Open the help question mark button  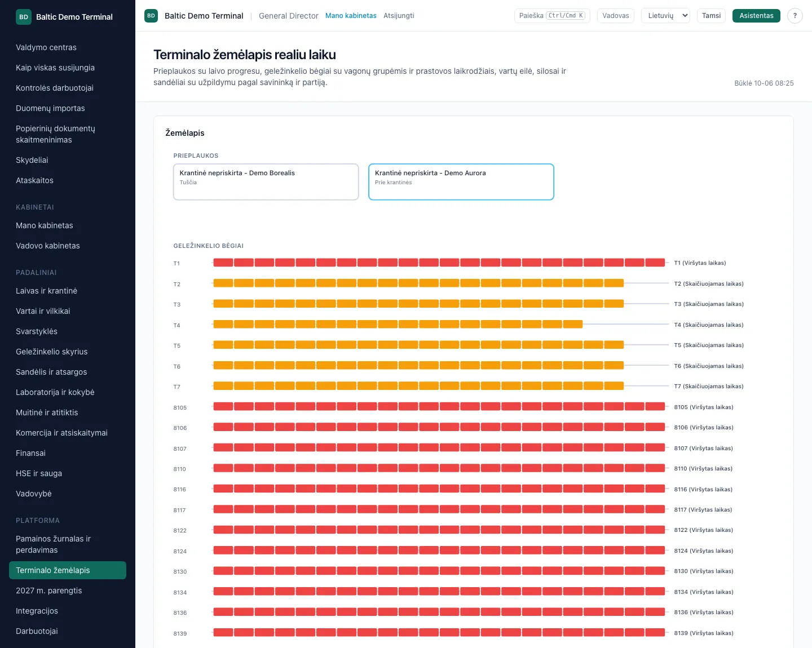[795, 16]
